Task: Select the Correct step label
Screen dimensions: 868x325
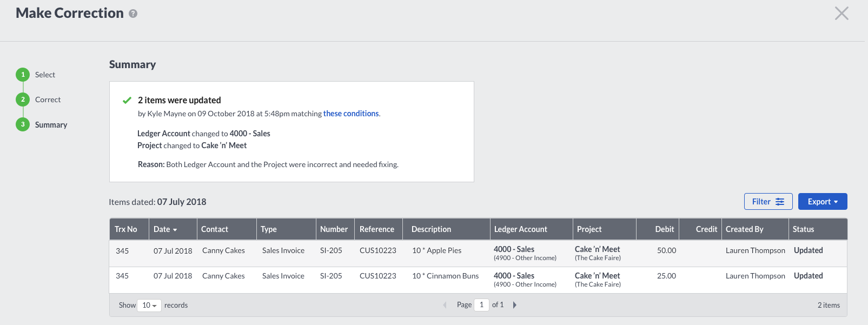Action: pos(48,100)
